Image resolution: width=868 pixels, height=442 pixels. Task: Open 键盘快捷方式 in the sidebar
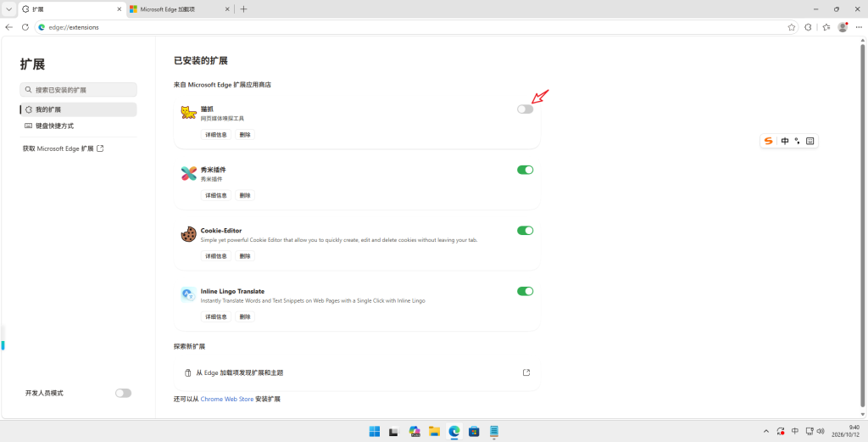click(78, 126)
